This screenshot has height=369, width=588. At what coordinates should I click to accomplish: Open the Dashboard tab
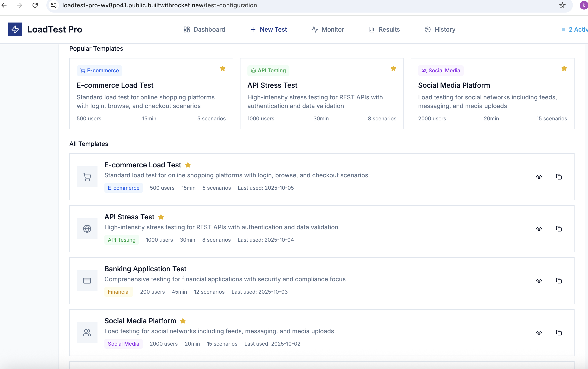[x=204, y=29]
